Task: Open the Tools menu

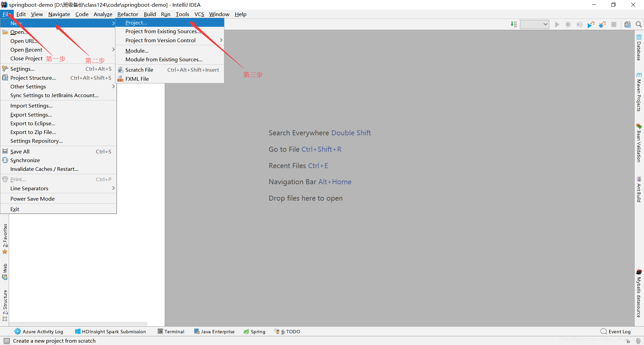Action: [182, 14]
